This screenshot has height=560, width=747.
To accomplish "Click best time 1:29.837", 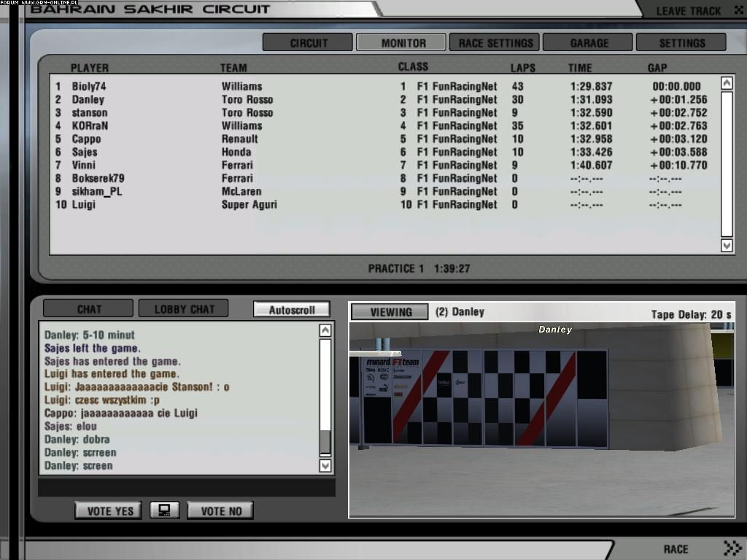I will [591, 86].
